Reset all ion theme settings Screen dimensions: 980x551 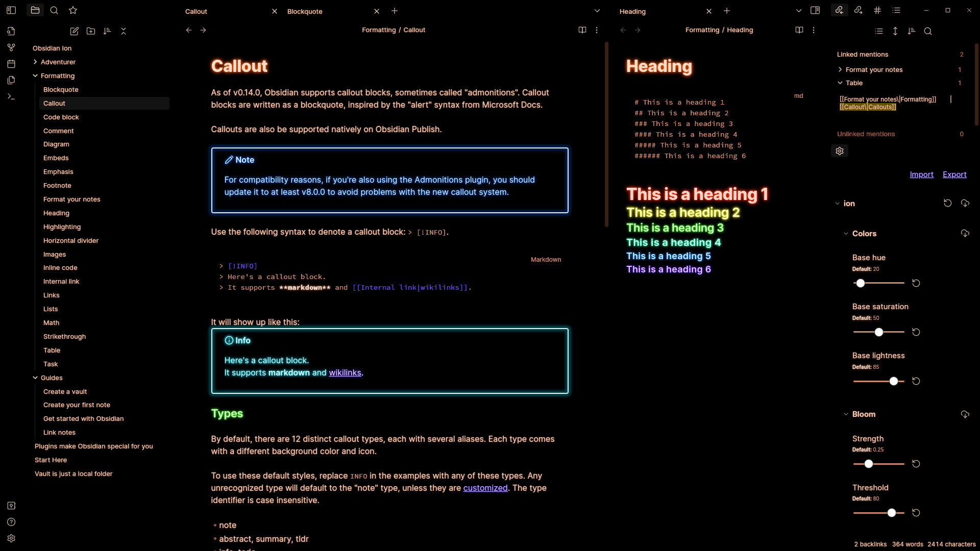click(x=948, y=203)
